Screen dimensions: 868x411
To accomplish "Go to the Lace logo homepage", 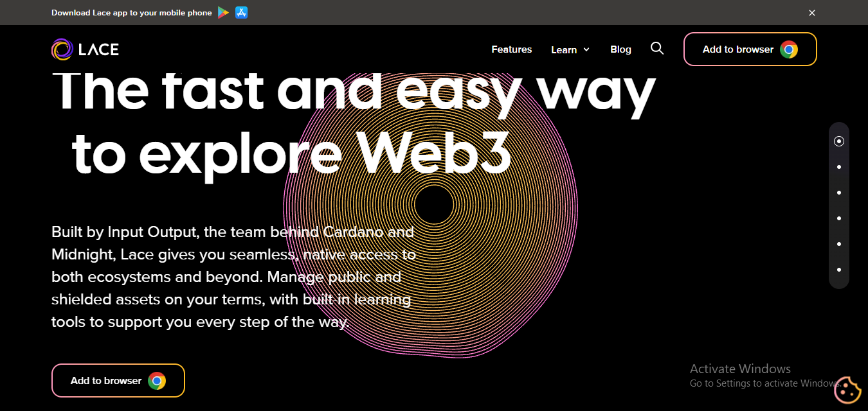I will pos(85,49).
